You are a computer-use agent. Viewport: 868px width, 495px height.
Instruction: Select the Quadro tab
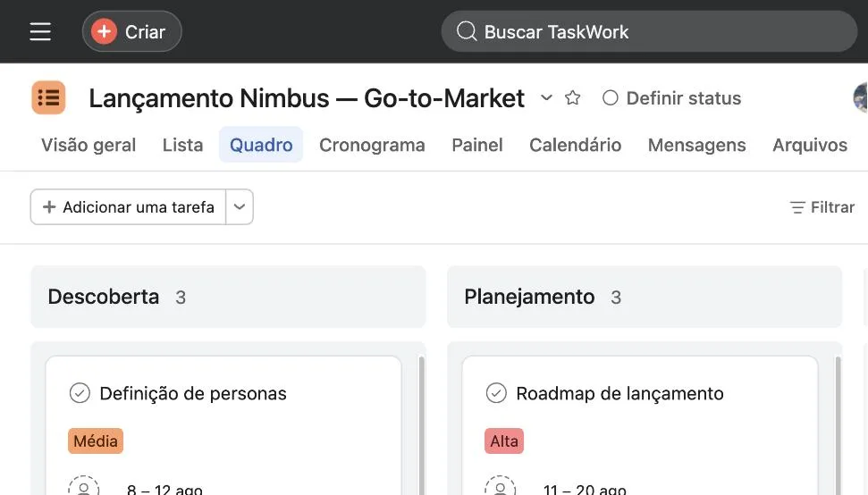(261, 145)
